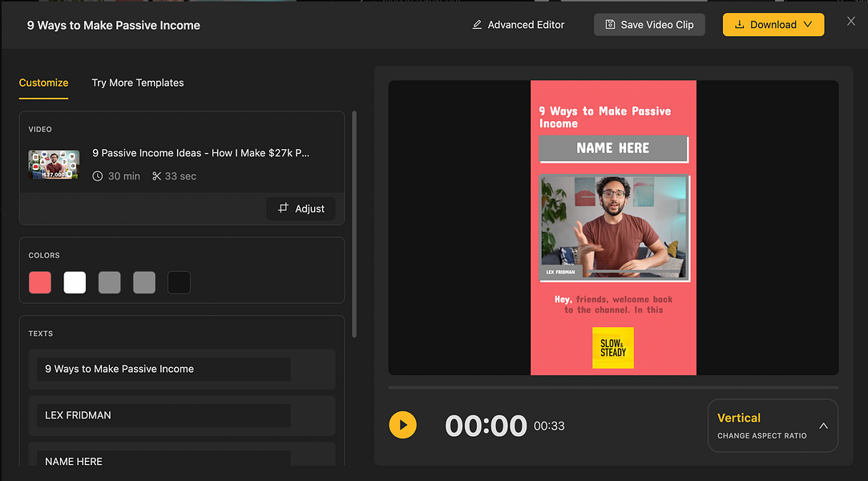Click the crop icon on Adjust
The height and width of the screenshot is (481, 868).
(283, 208)
